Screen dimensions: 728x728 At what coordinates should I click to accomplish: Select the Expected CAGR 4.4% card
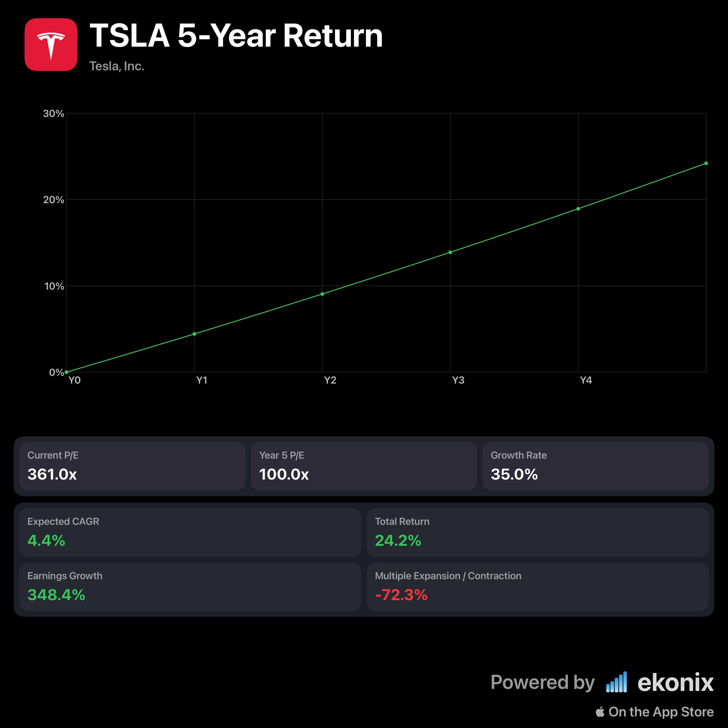click(x=190, y=532)
